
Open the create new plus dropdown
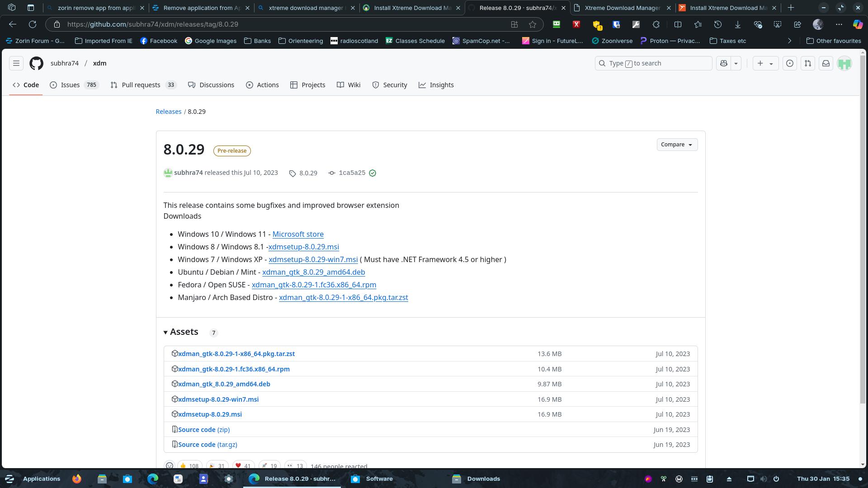click(765, 63)
